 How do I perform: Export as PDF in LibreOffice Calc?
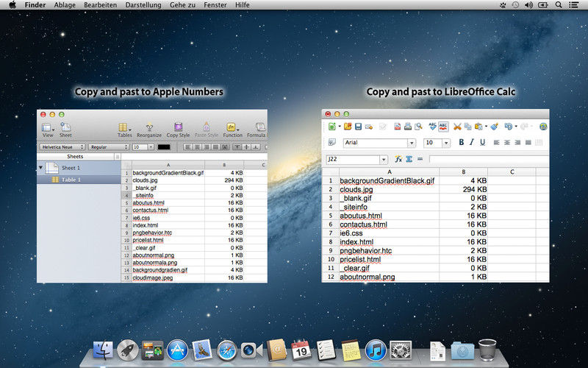click(397, 127)
